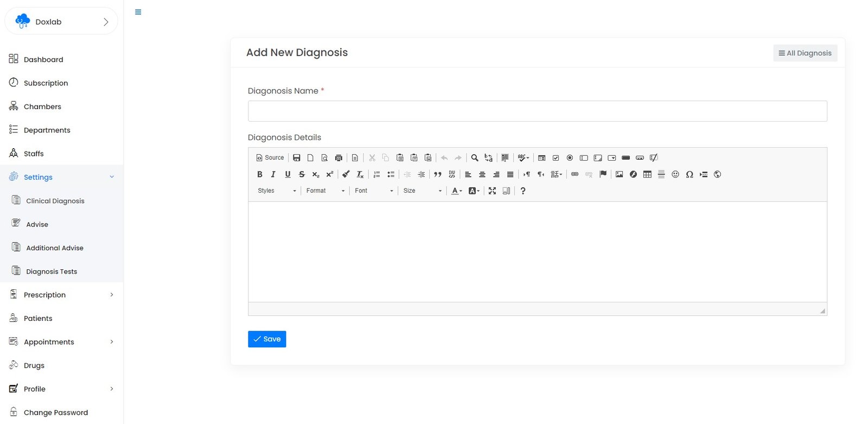
Task: Toggle the sidebar with the hamburger icon
Action: 138,12
